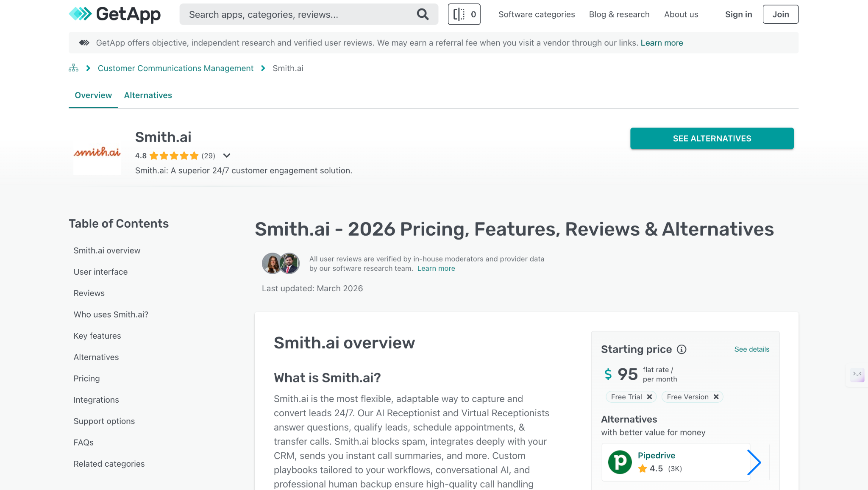This screenshot has width=868, height=490.
Task: Advance alternatives carousel with right arrow
Action: pos(754,462)
